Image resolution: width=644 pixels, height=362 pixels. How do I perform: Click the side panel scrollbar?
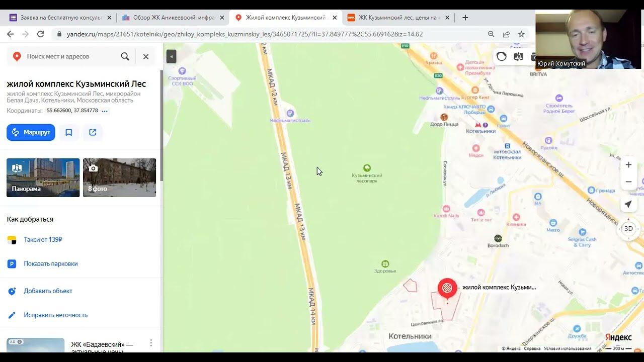(x=162, y=126)
